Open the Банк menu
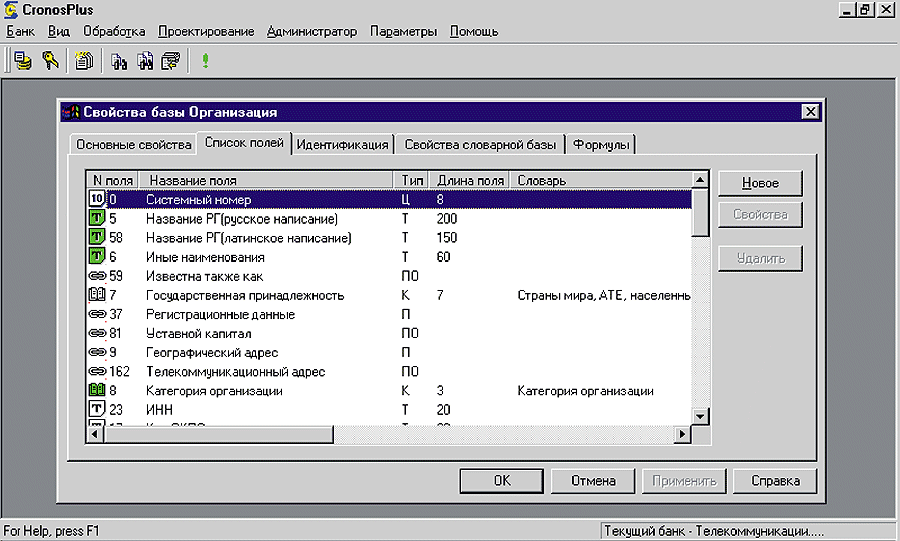This screenshot has width=900, height=541. click(20, 32)
